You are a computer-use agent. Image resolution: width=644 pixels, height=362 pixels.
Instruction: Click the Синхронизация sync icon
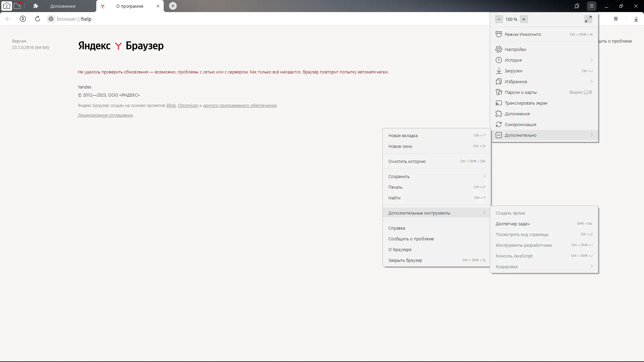coord(499,124)
